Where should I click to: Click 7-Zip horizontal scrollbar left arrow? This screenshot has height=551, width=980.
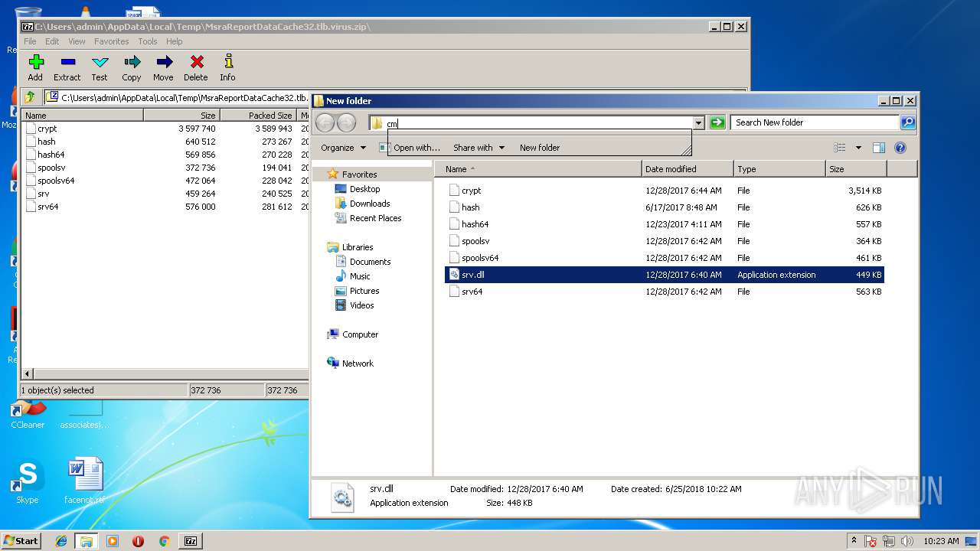[x=28, y=374]
